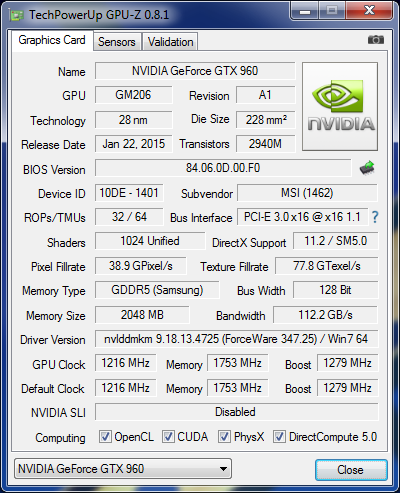Viewport: 400px width, 493px height.
Task: Switch to the Validation tab
Action: click(x=170, y=42)
